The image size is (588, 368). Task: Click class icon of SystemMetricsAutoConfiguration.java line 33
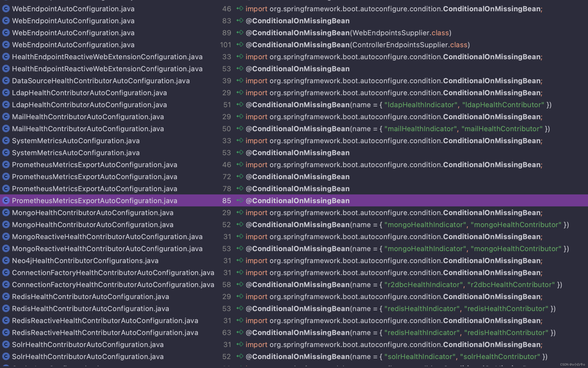point(6,141)
